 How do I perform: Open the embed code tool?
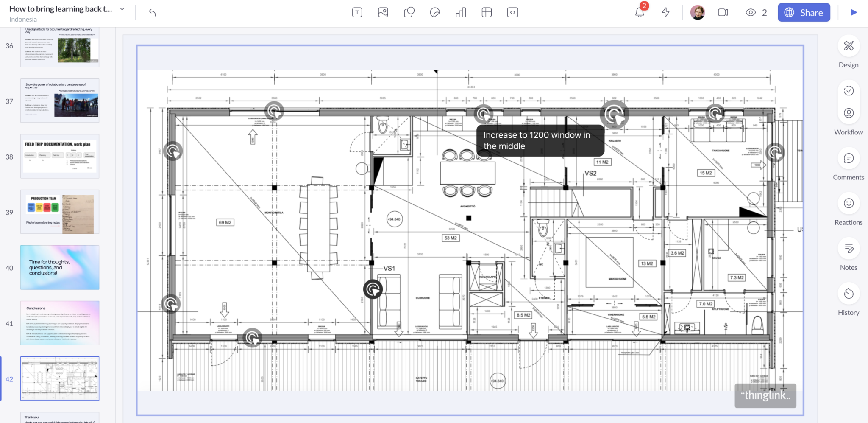tap(512, 13)
